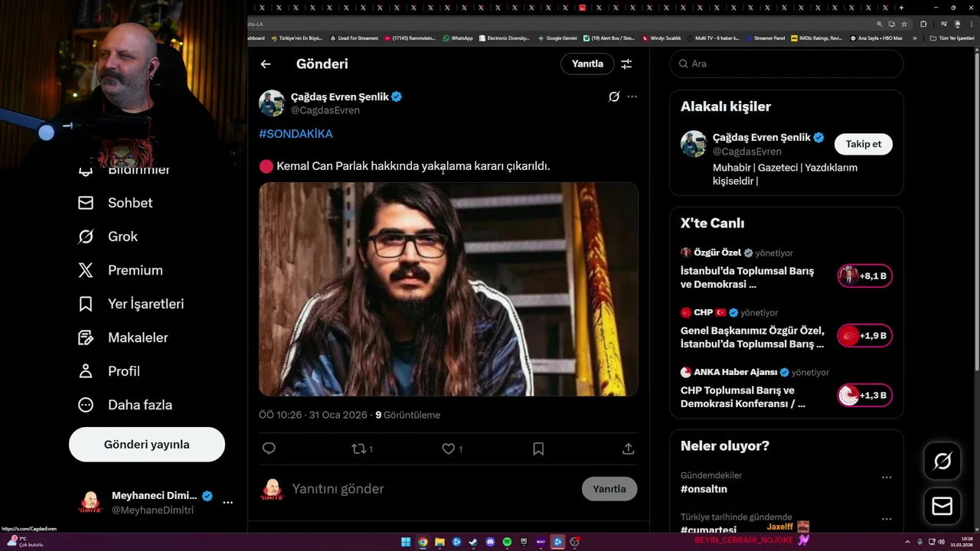
Task: Open Epic Games launcher from taskbar
Action: (x=524, y=542)
